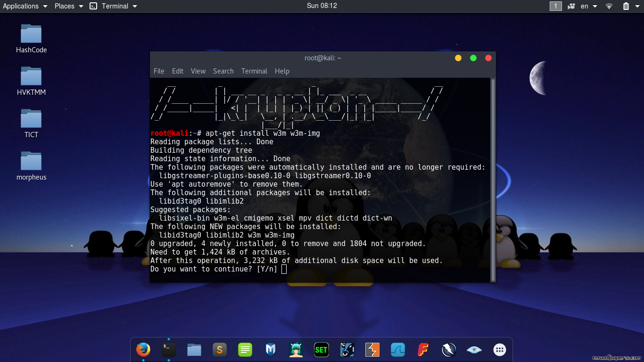Start the SET toolkit from the dock
The height and width of the screenshot is (362, 644).
[322, 350]
